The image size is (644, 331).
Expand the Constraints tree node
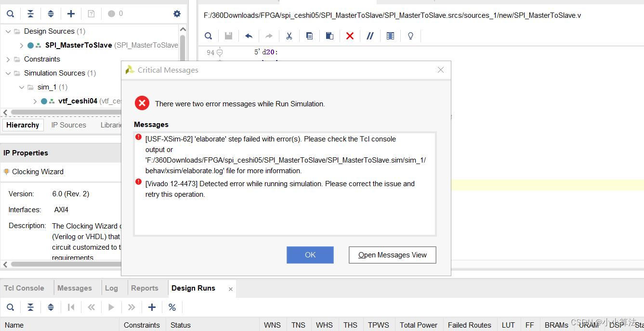point(8,59)
